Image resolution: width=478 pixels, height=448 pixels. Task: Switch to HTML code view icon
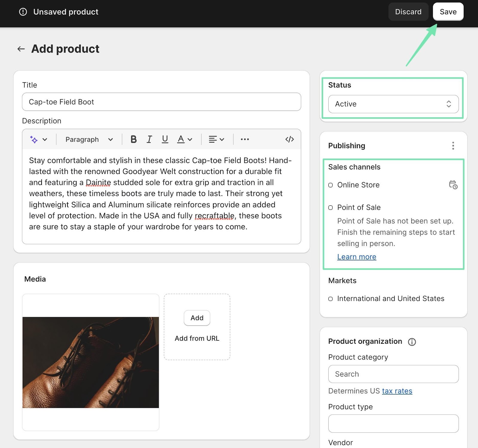pyautogui.click(x=289, y=139)
